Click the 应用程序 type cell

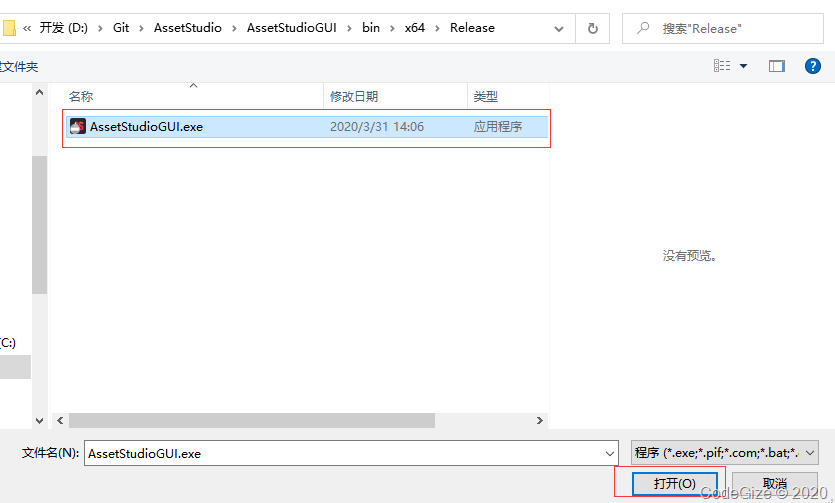point(498,127)
